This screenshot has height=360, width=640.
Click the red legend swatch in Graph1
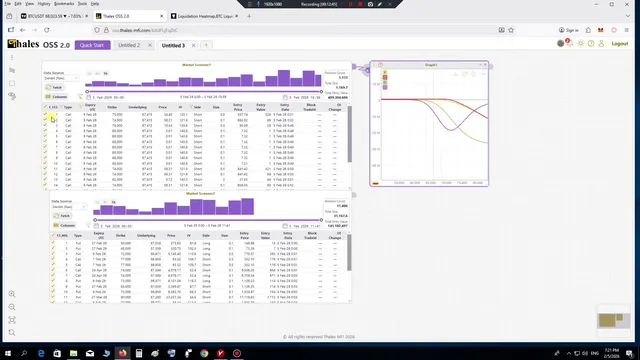[385, 77]
